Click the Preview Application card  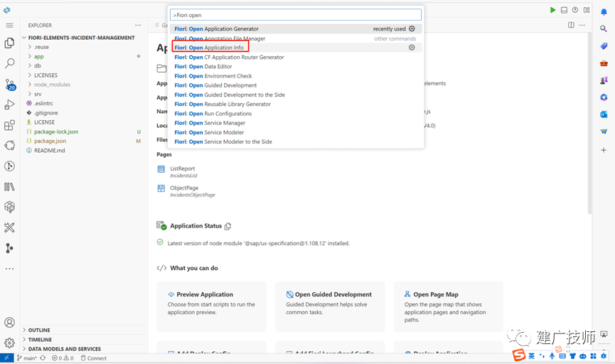(x=211, y=306)
